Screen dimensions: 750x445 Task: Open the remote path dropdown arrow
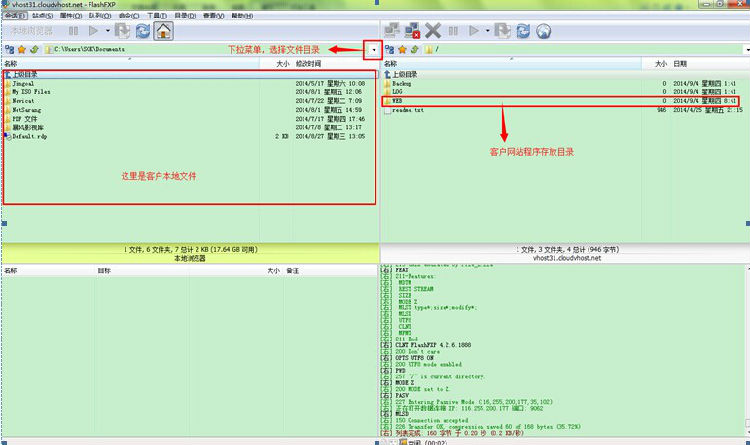coord(743,48)
